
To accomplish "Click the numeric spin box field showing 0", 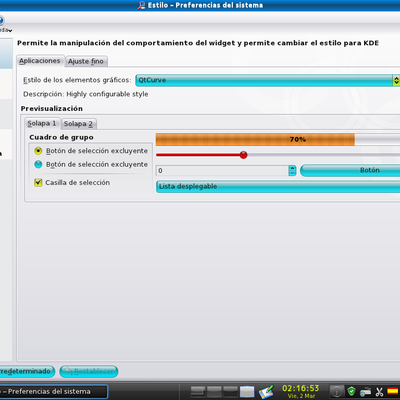I will click(x=222, y=171).
